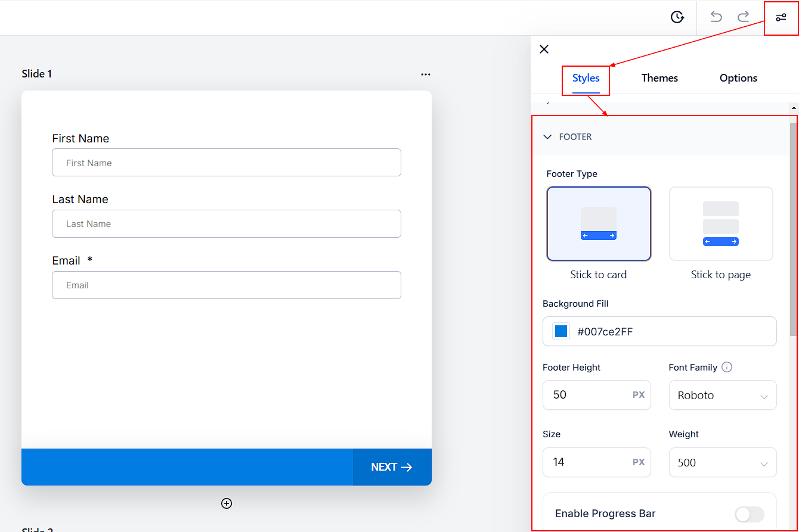
Task: Collapse the Footer section
Action: click(548, 137)
